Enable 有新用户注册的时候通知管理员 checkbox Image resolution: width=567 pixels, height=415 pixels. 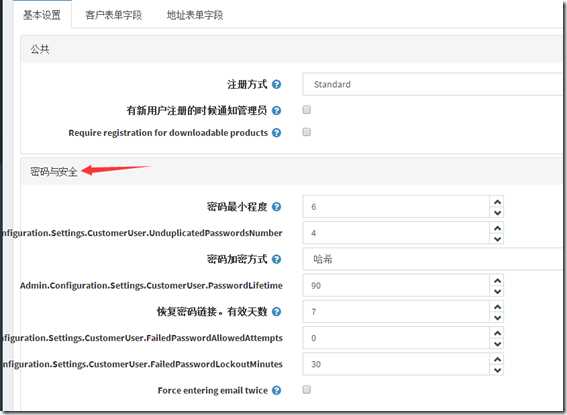307,110
